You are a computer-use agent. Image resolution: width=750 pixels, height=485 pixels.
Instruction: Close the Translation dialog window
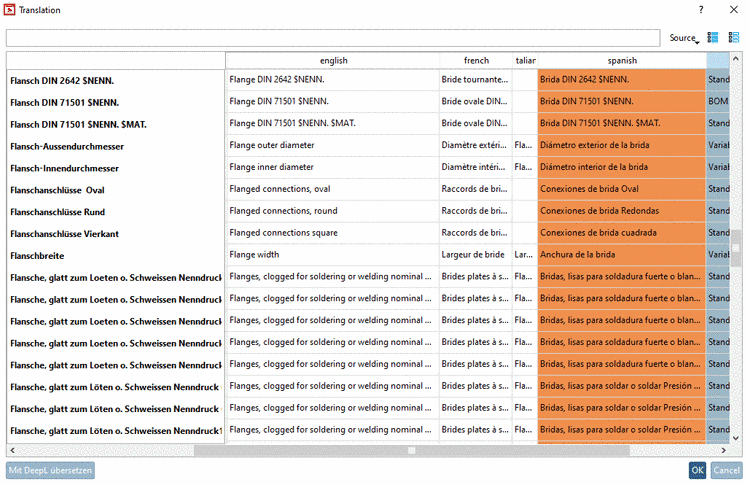(x=733, y=9)
